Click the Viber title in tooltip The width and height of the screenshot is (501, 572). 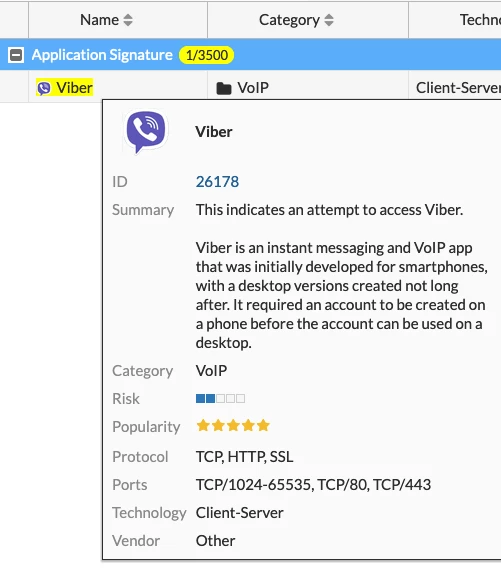[x=214, y=132]
